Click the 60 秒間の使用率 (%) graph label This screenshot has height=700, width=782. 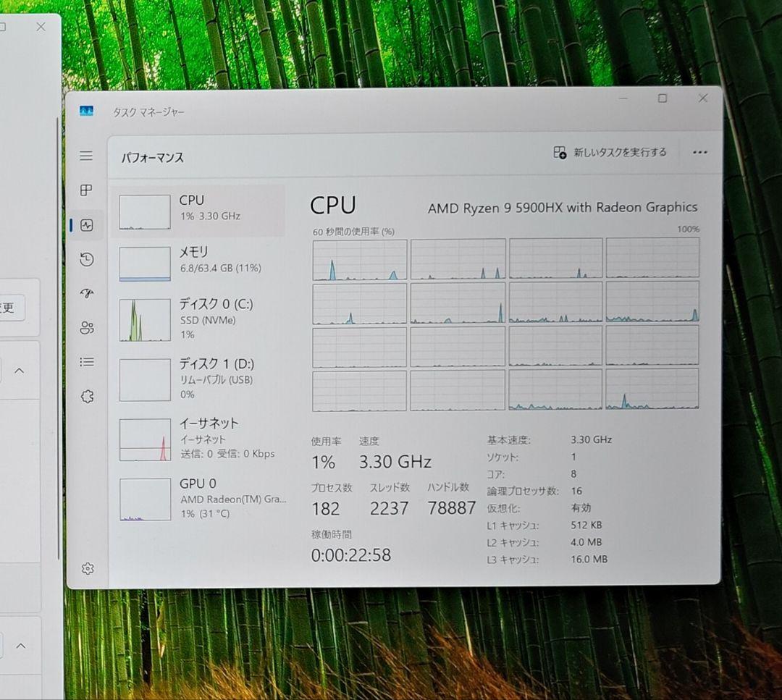[353, 232]
